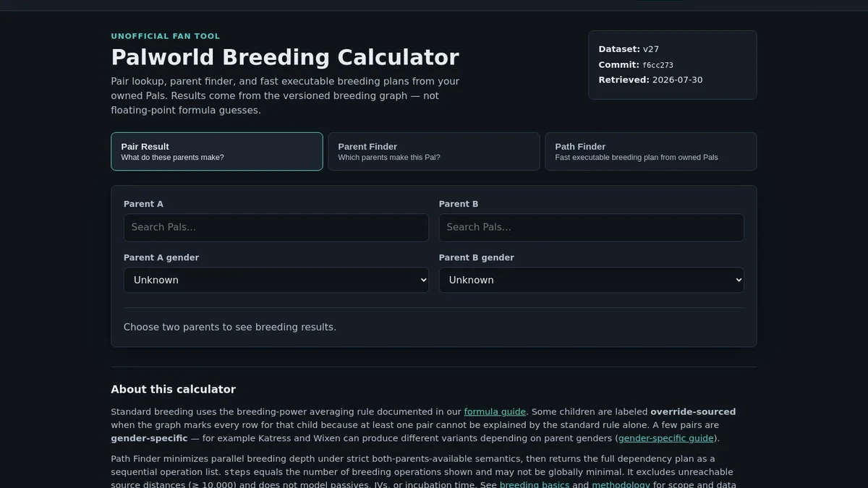Image resolution: width=868 pixels, height=488 pixels.
Task: Follow the breeding basics link
Action: pos(535,484)
